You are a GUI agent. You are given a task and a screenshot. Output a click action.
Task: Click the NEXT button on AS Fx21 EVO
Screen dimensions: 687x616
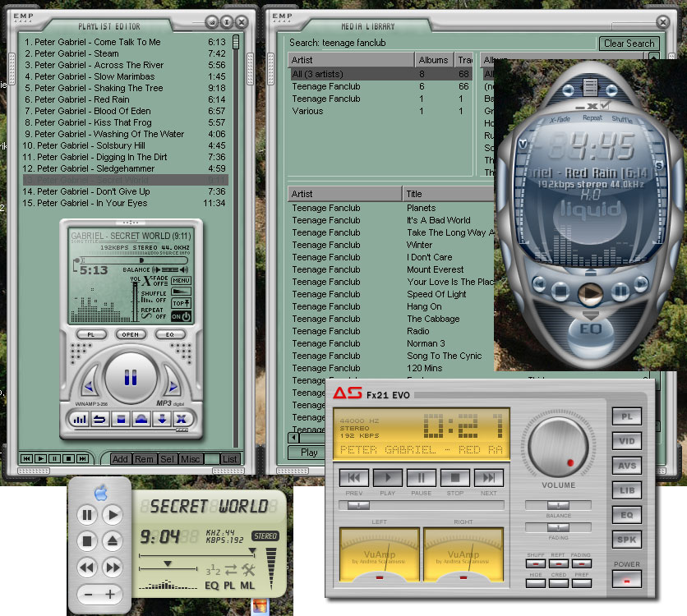(x=488, y=478)
